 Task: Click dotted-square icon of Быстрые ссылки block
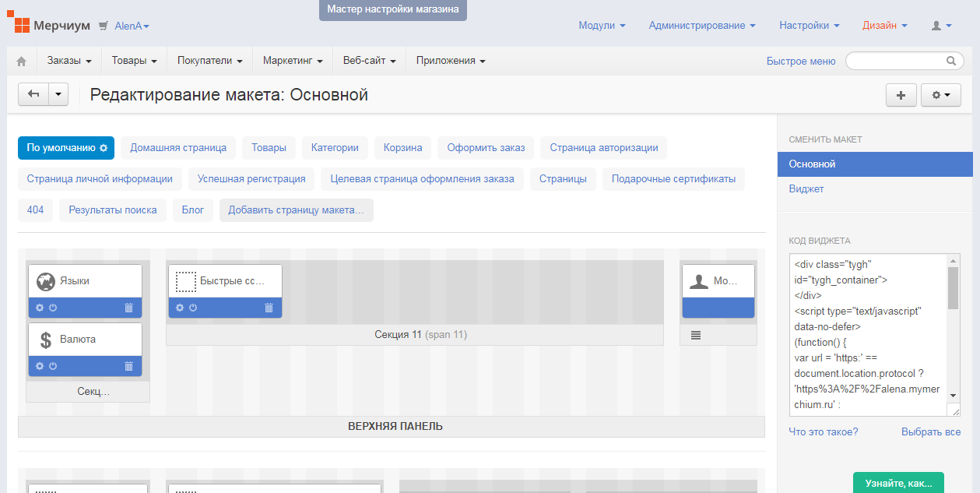tap(185, 281)
